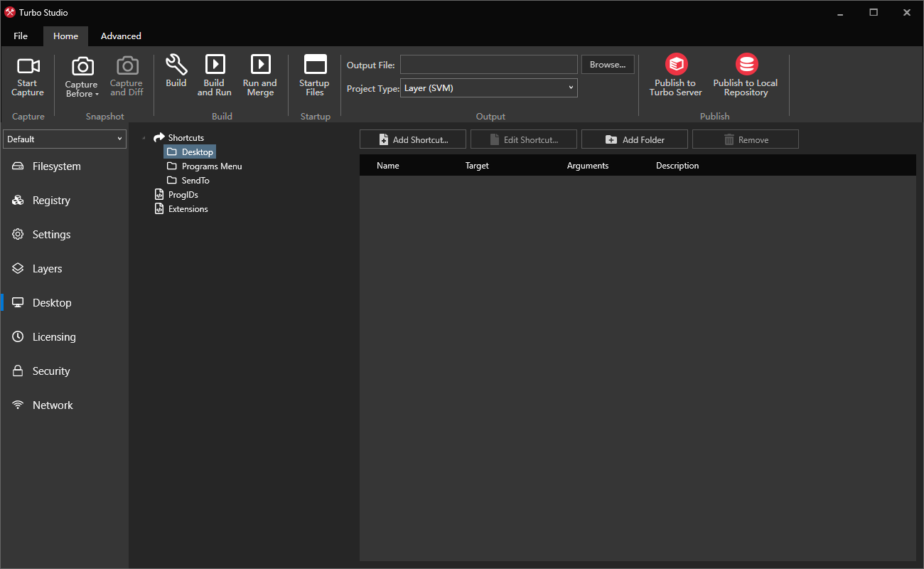This screenshot has width=924, height=569.
Task: Publish to Local Repository
Action: 745,75
